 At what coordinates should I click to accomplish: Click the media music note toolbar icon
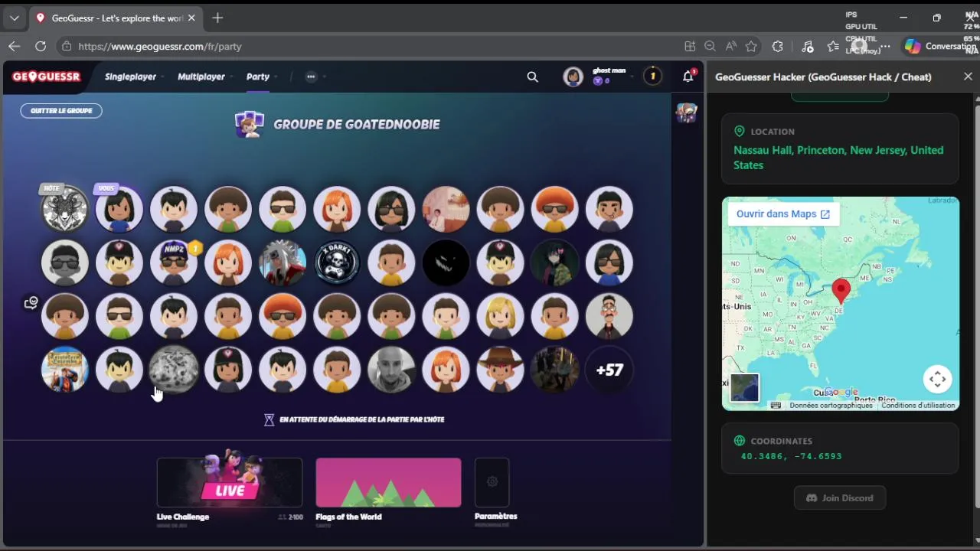pyautogui.click(x=807, y=46)
